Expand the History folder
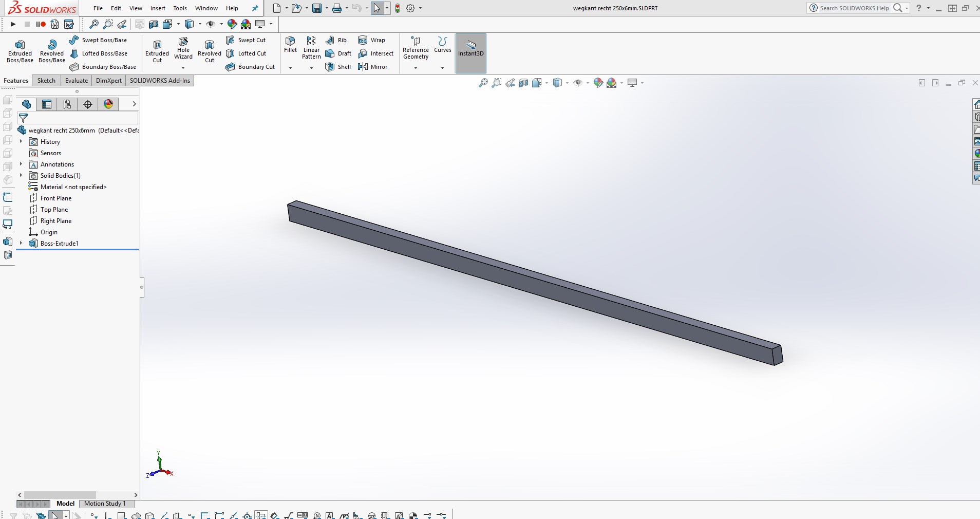980x519 pixels. (21, 141)
